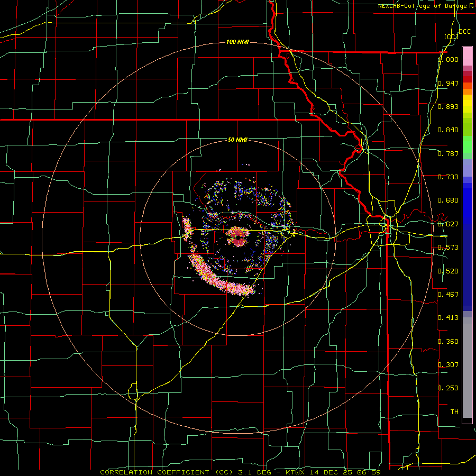Click the 0.467 scale value
This screenshot has width=476, height=476.
(448, 295)
